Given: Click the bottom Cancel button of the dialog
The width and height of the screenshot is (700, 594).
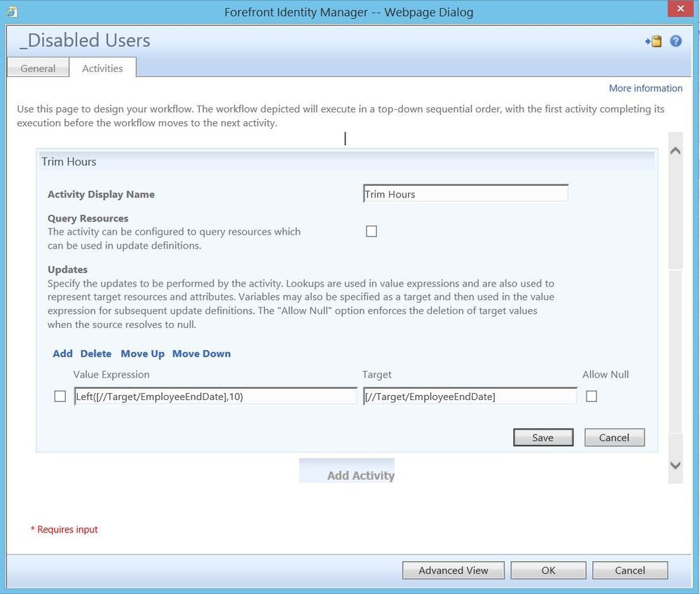Looking at the screenshot, I should coord(630,570).
